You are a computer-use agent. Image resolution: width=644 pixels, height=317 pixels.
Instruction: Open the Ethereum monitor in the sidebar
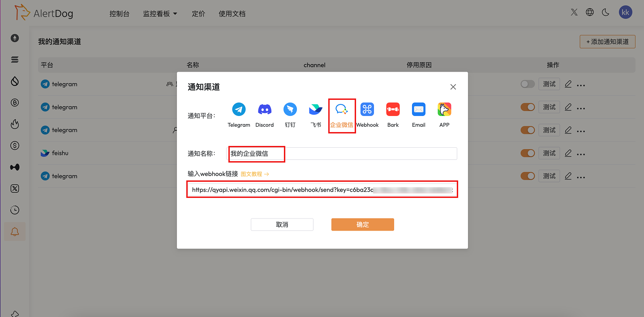tap(15, 38)
